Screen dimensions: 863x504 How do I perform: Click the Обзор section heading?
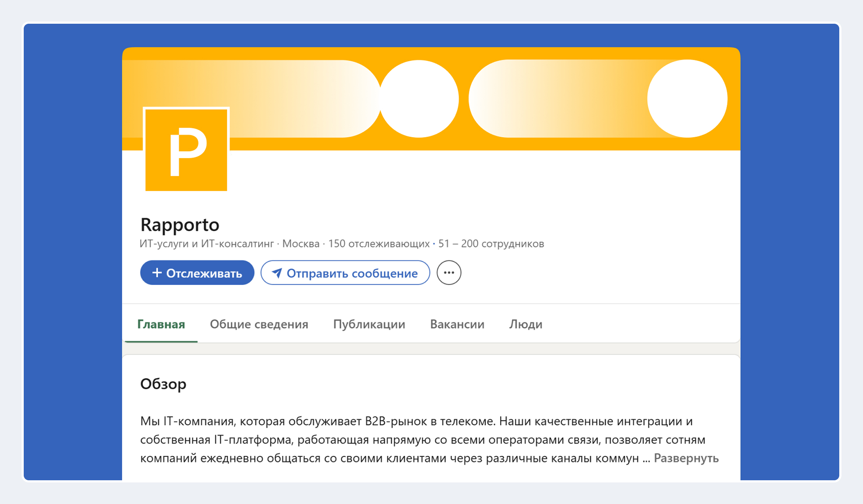point(163,384)
